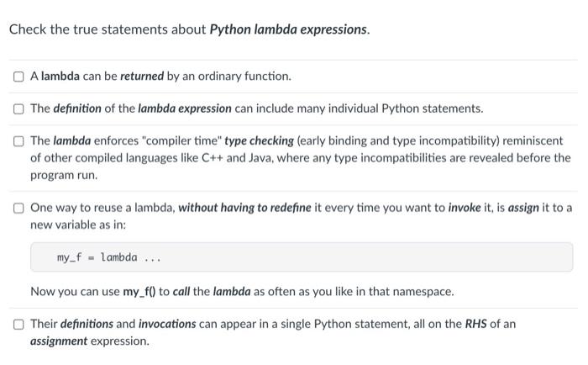Click the 'my_f = lambda ...' code block
The width and height of the screenshot is (588, 365).
point(302,257)
